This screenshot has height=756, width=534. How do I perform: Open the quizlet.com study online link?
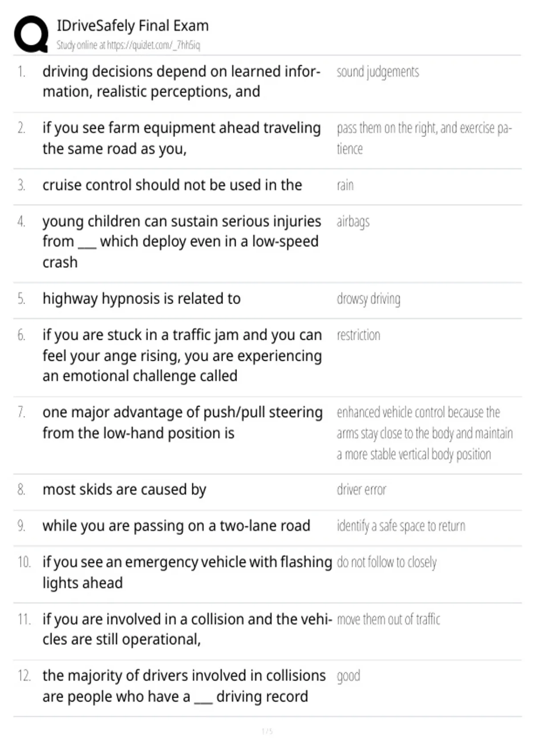coord(128,45)
